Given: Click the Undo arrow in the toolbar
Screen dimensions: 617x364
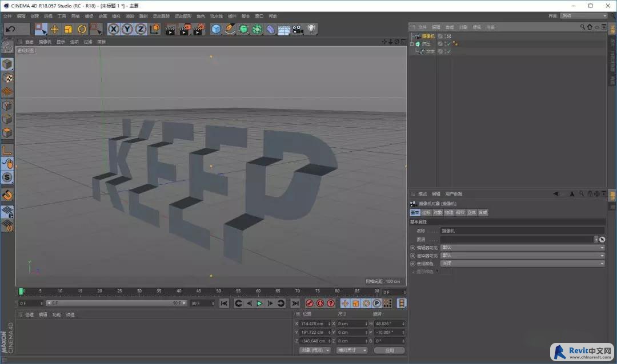Looking at the screenshot, I should click(11, 29).
